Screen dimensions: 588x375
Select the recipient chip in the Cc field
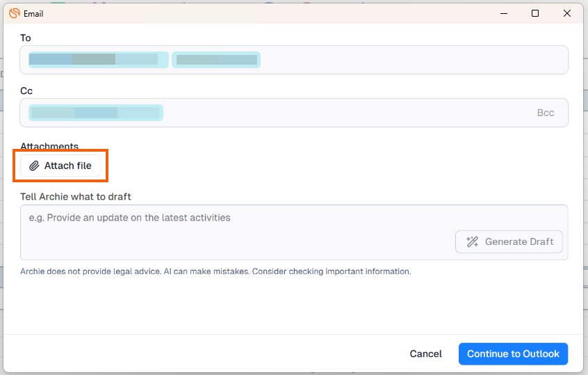[x=95, y=113]
